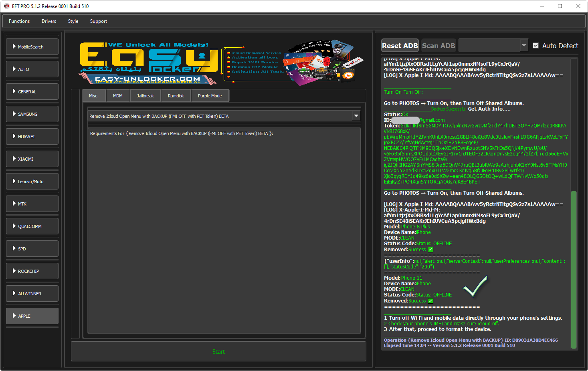Click the Easy Unlocker banner image
The width and height of the screenshot is (588, 371).
tap(221, 62)
